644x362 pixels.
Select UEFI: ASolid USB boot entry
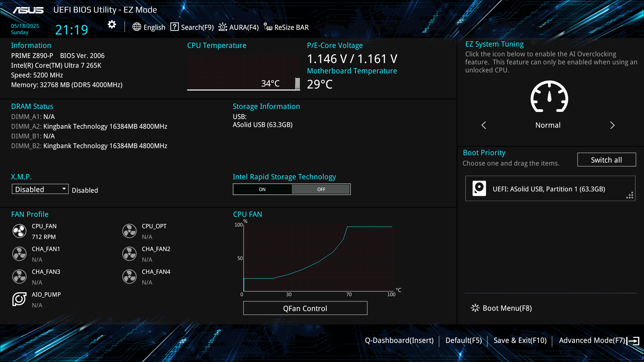550,188
